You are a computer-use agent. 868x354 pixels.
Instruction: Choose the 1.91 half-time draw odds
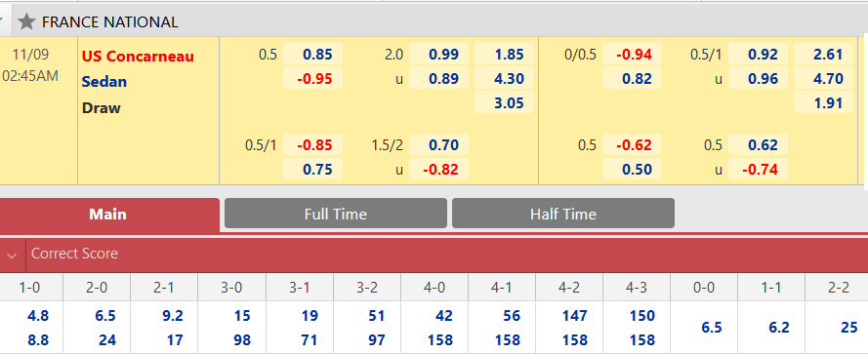tap(824, 102)
